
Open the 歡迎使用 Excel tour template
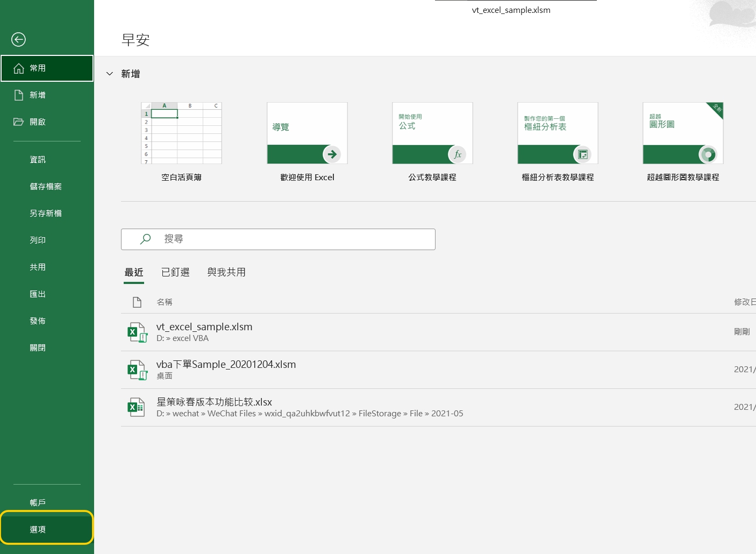coord(307,143)
